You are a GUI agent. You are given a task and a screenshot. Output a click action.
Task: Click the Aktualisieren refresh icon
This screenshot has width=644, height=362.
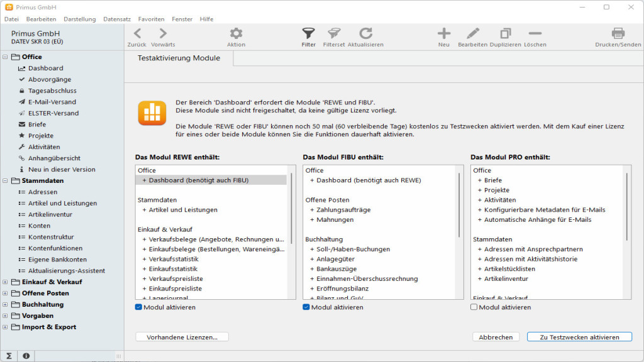click(x=365, y=34)
